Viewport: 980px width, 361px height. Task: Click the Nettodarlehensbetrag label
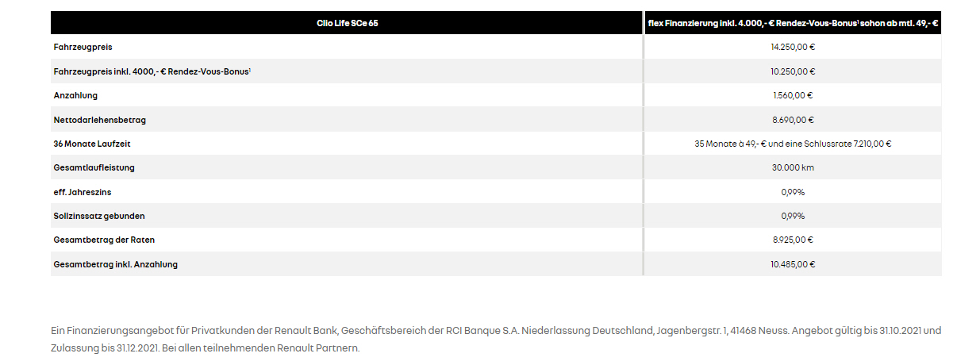coord(99,120)
